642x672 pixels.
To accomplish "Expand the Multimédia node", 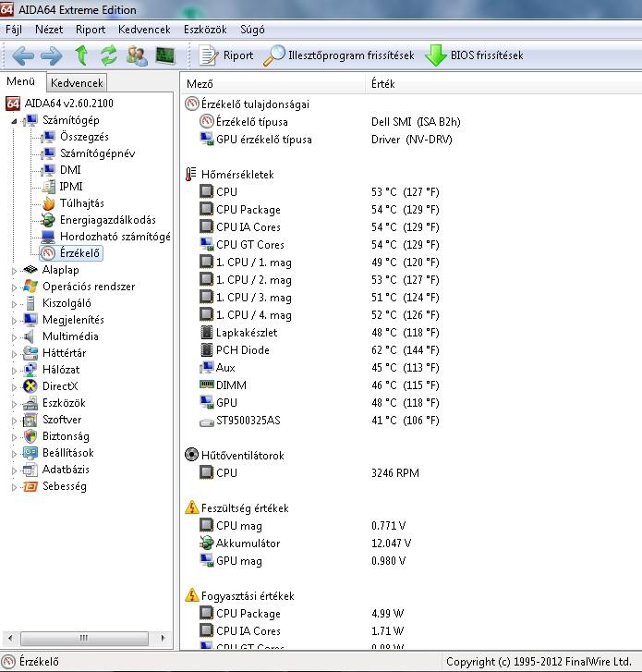I will click(x=14, y=337).
